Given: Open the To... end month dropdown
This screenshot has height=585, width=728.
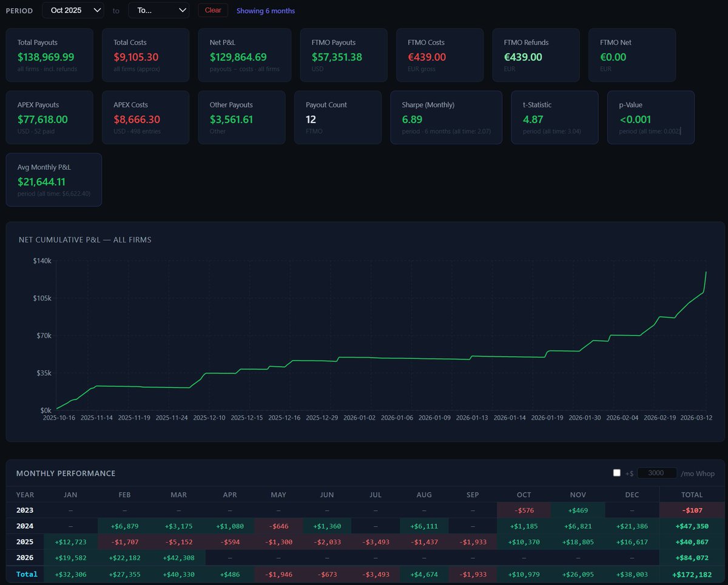Looking at the screenshot, I should [158, 10].
